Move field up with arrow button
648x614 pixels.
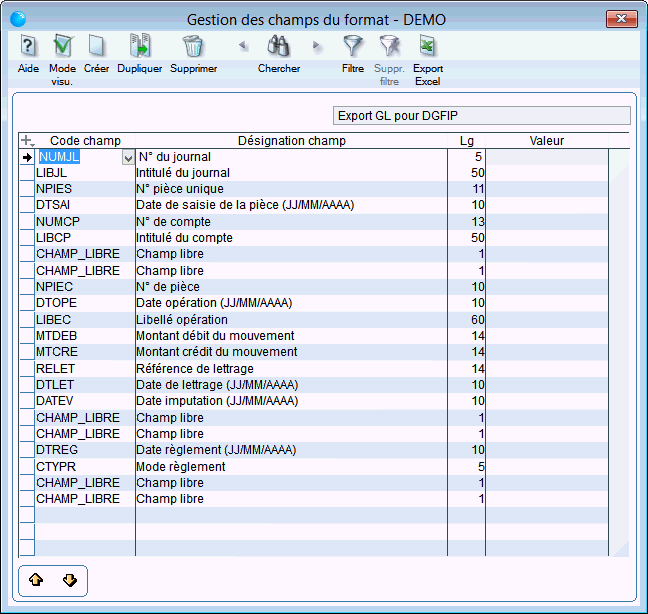click(x=37, y=580)
